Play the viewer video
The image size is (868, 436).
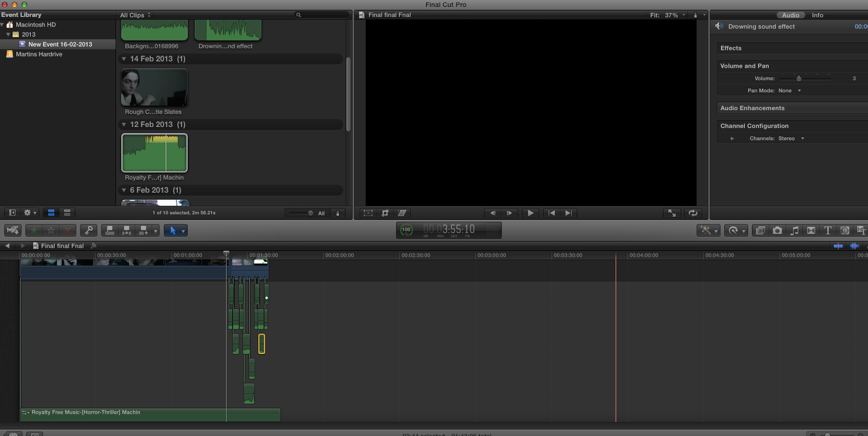point(531,213)
